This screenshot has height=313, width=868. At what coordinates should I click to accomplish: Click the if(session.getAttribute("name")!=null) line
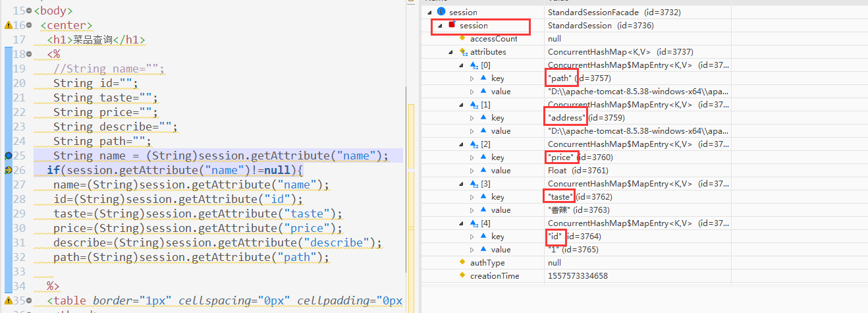point(175,170)
